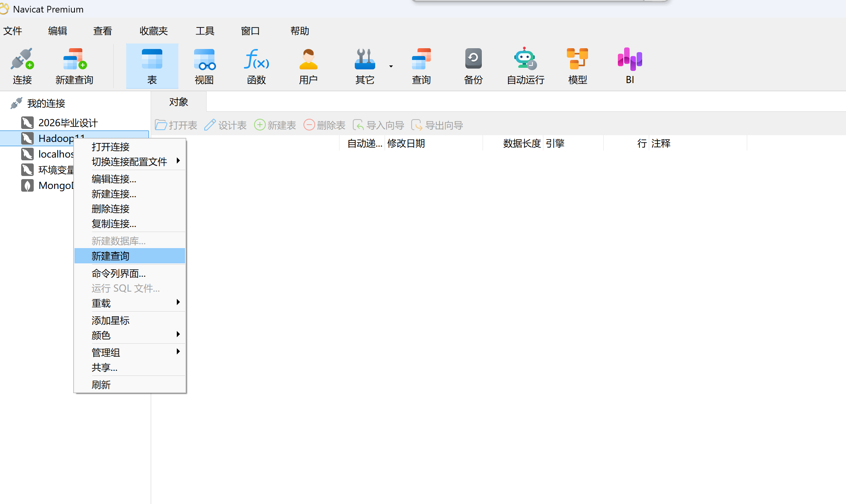Select the Function f(x) toolbar icon
846x504 pixels.
[256, 60]
